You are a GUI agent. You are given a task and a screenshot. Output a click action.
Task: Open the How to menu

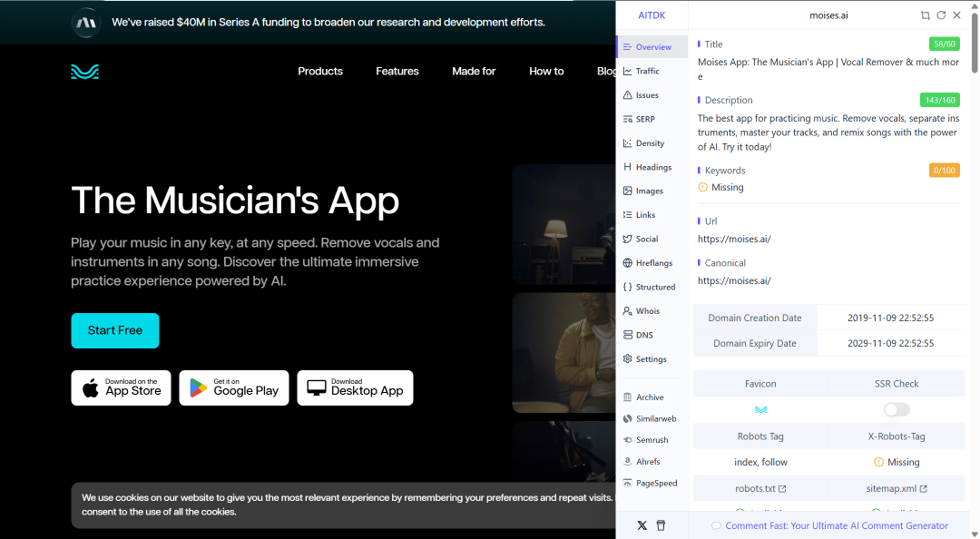546,72
